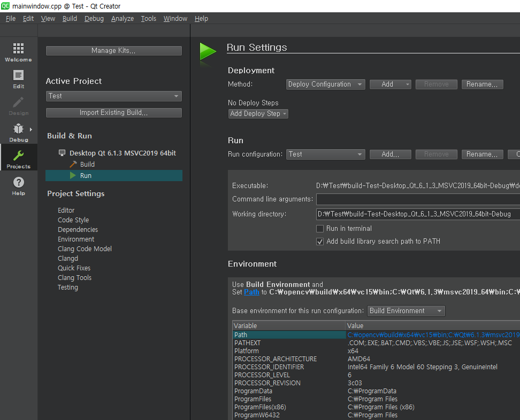
Task: Select the PROCESSOR_ARCHITECTURE variable row
Action: coord(377,359)
